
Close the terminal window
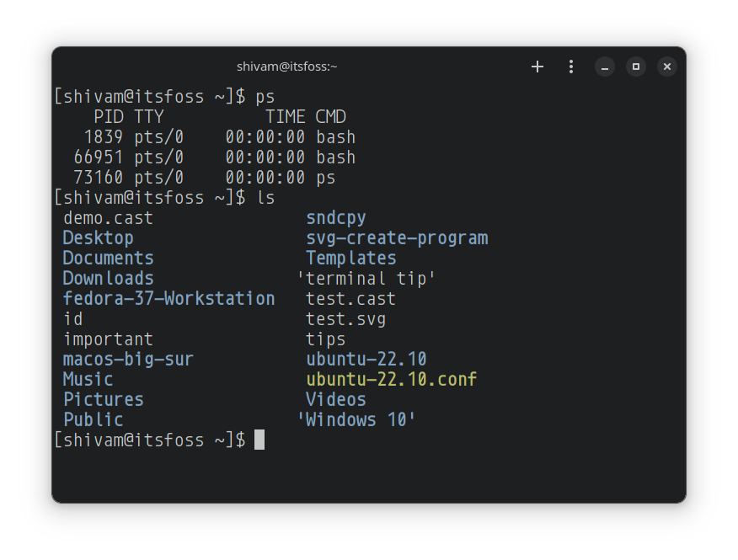tap(666, 67)
